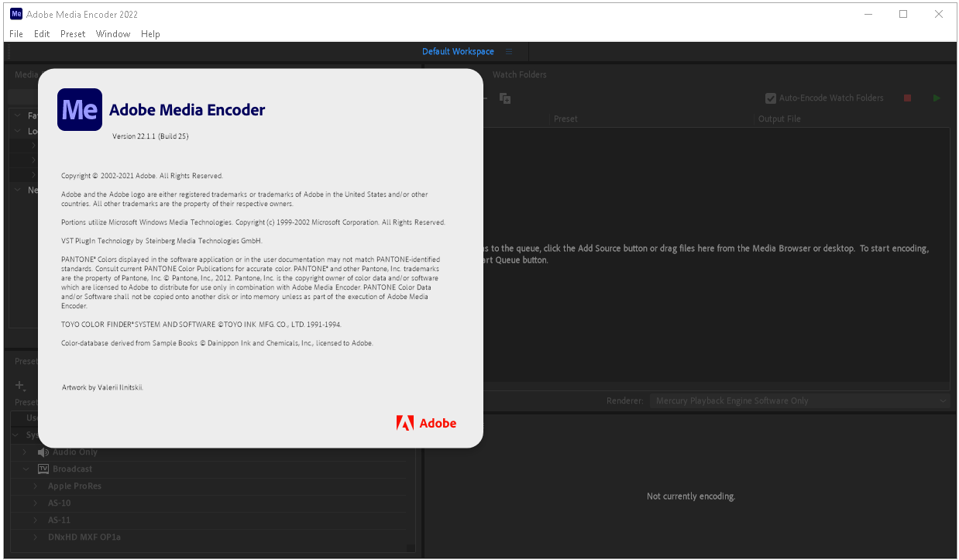Expand the AS-11 chevron
The image size is (959, 560).
[36, 520]
